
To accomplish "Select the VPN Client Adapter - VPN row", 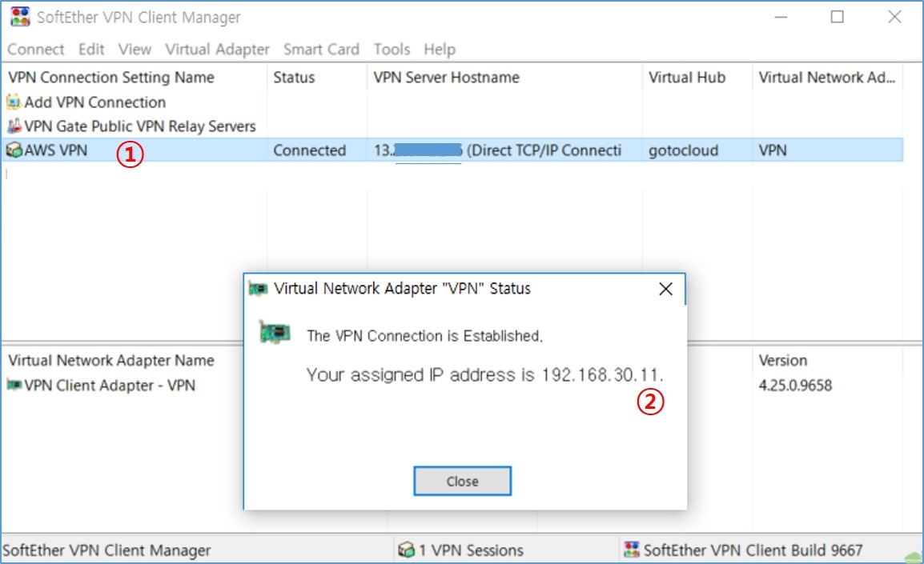I will (110, 385).
